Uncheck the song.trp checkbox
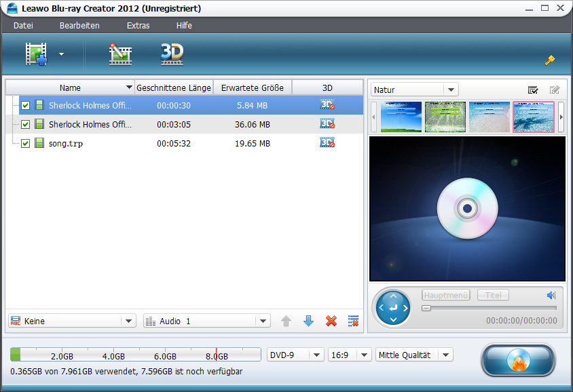This screenshot has height=392, width=573. point(26,143)
